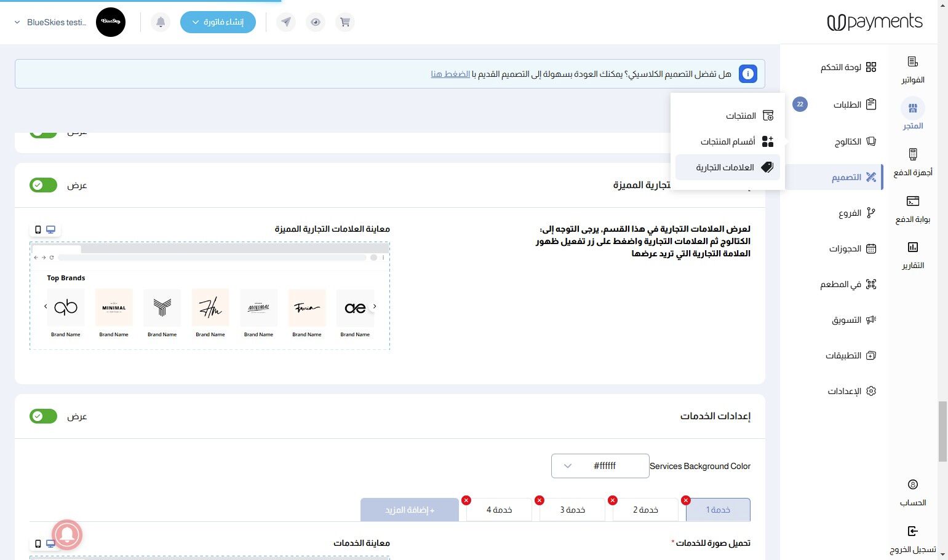Click the إضافة المزيد button

point(410,510)
